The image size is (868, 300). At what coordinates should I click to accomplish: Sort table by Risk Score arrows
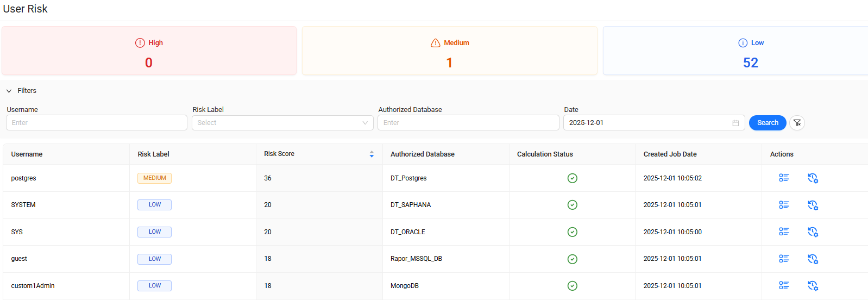tap(372, 154)
